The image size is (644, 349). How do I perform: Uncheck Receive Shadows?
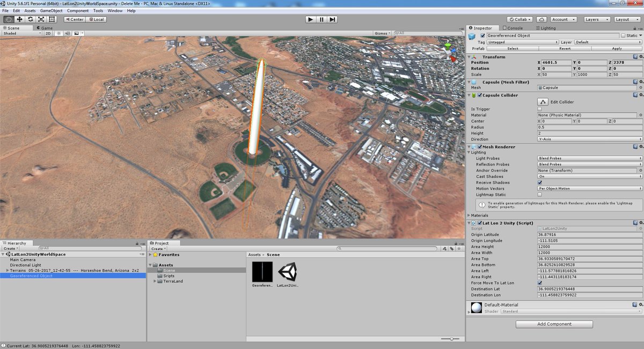click(x=540, y=183)
